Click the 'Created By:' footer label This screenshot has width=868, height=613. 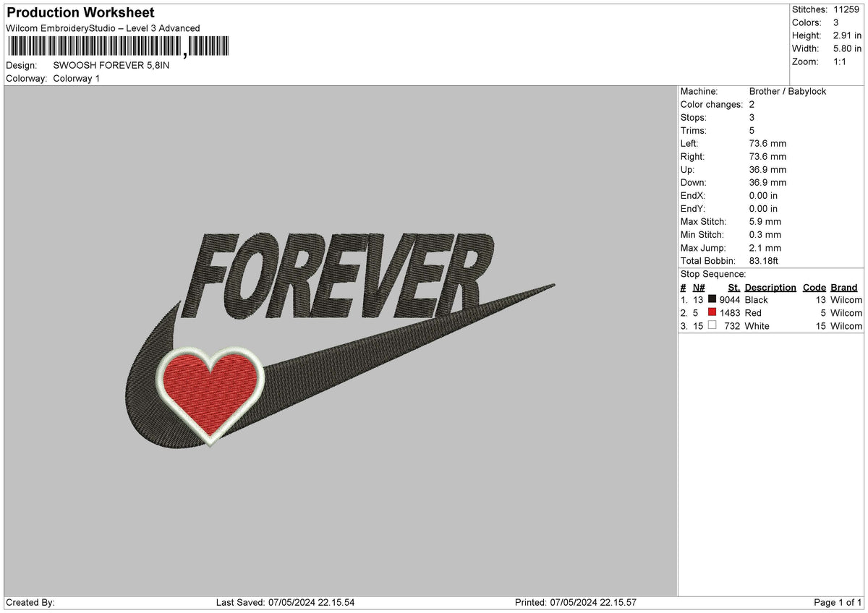click(30, 603)
